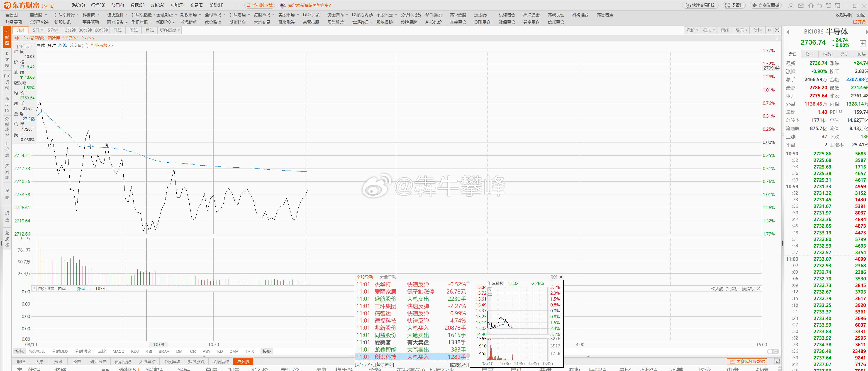
Task: Expand the 显示 display dropdown
Action: pyautogui.click(x=741, y=30)
